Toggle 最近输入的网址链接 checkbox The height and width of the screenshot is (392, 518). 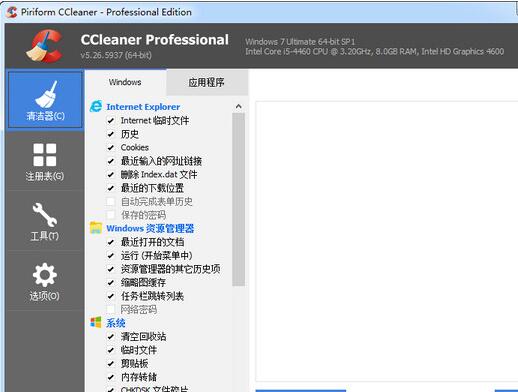pos(111,161)
